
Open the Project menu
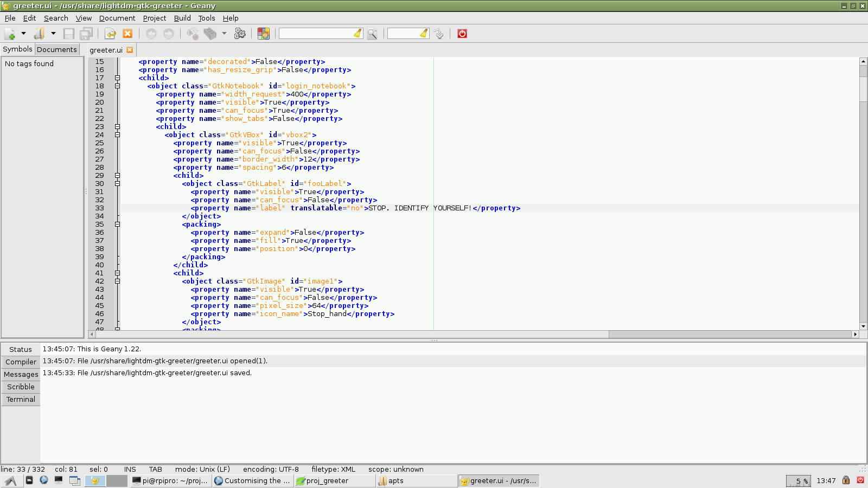[x=155, y=18]
